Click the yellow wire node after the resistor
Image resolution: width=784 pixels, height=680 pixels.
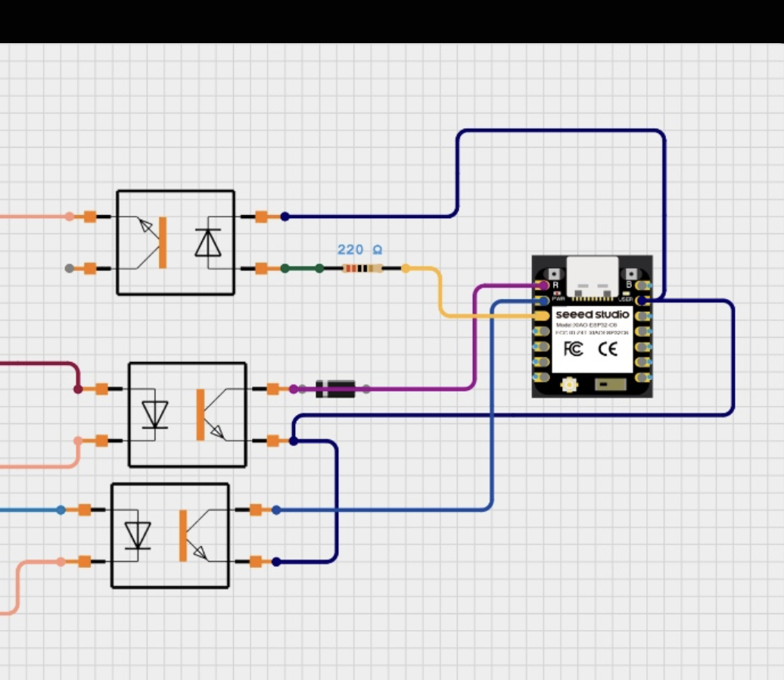[406, 269]
